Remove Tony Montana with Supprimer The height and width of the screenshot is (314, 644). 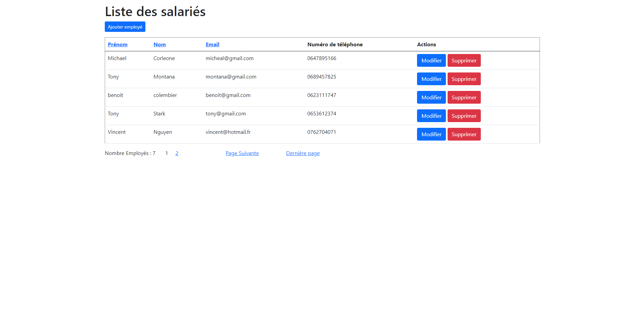(x=464, y=79)
